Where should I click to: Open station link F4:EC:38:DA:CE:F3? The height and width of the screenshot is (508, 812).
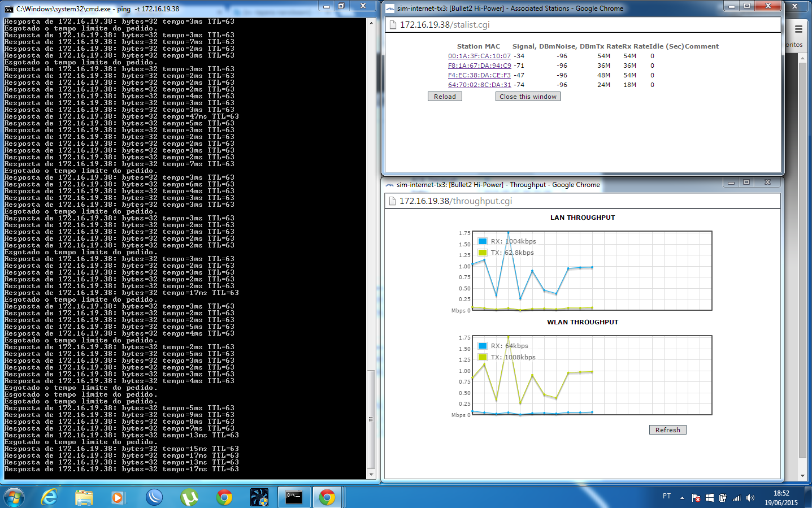click(479, 75)
